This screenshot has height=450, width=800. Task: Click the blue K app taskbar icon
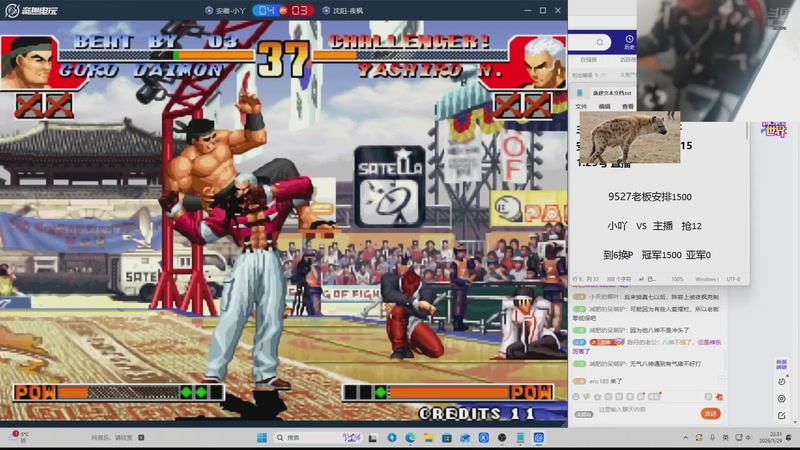[484, 438]
